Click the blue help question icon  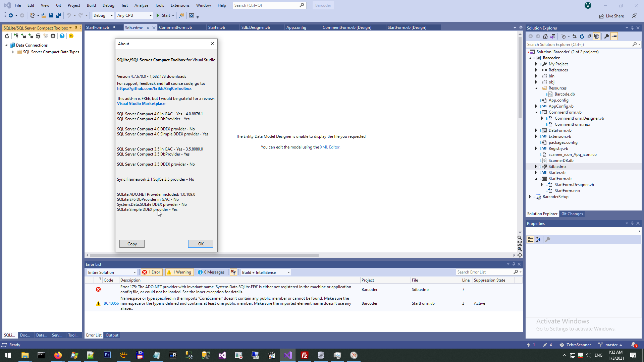(x=62, y=36)
